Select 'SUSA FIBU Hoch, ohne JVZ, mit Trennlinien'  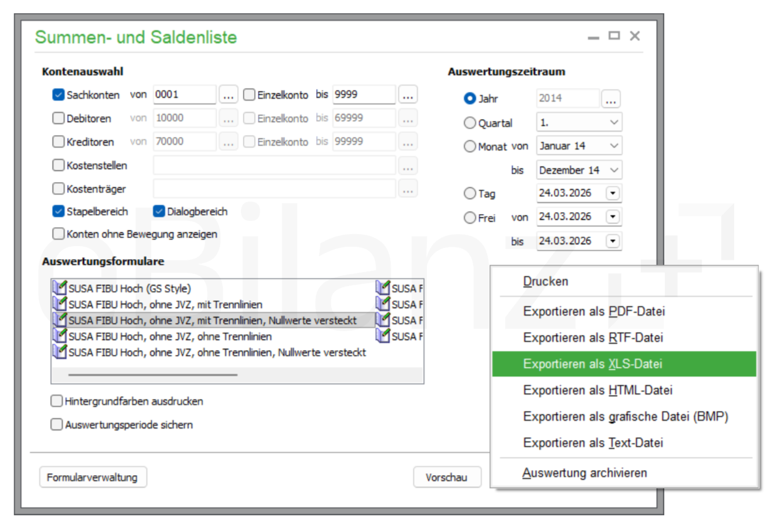[165, 305]
